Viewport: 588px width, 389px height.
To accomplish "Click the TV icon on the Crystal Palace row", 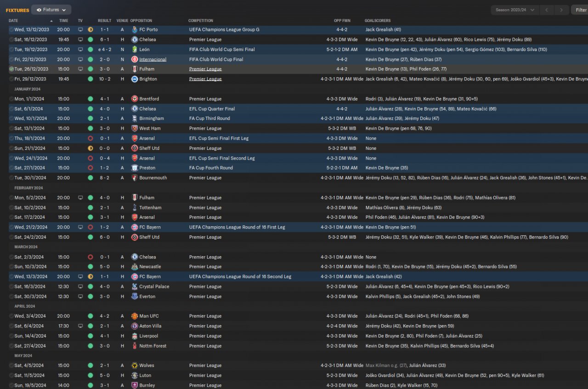I will point(80,286).
